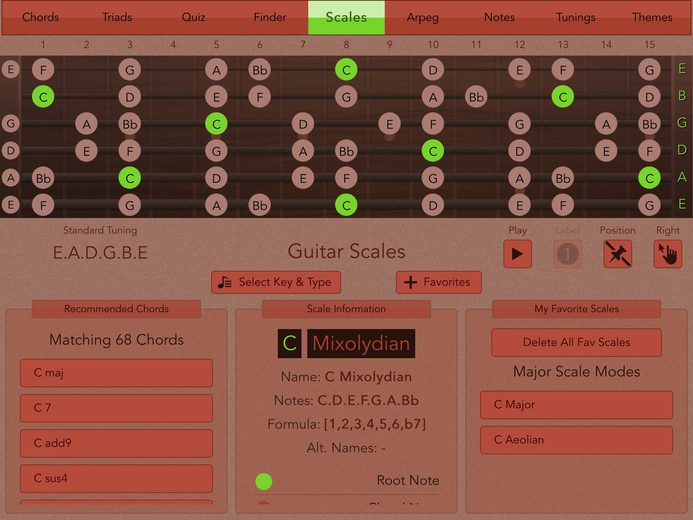Select C Aeolian from favorite scales
The image size is (693, 520).
pos(576,440)
